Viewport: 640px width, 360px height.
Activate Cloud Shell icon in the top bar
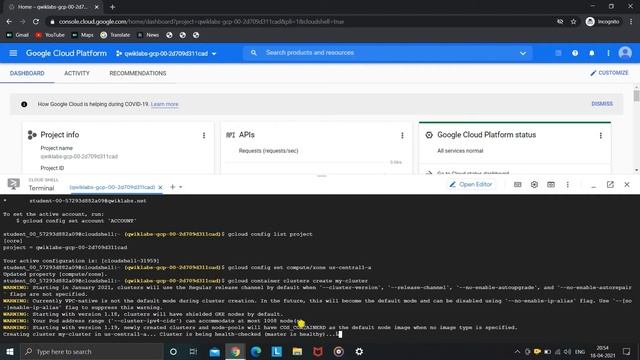(558, 53)
